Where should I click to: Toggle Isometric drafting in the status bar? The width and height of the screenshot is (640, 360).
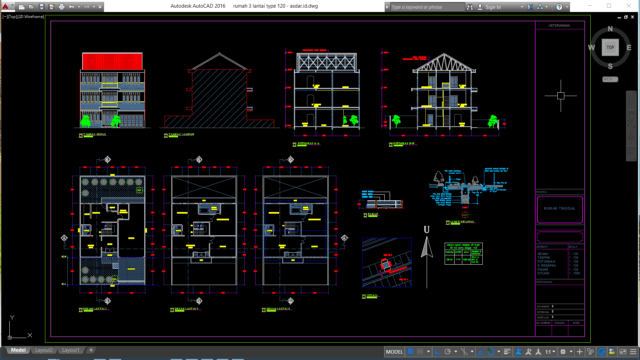(464, 352)
